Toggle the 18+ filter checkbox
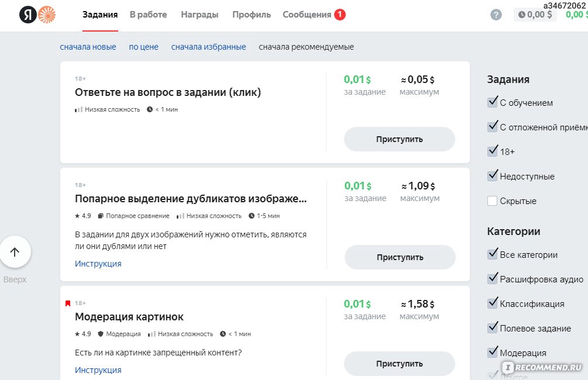The width and height of the screenshot is (588, 380). pos(493,151)
